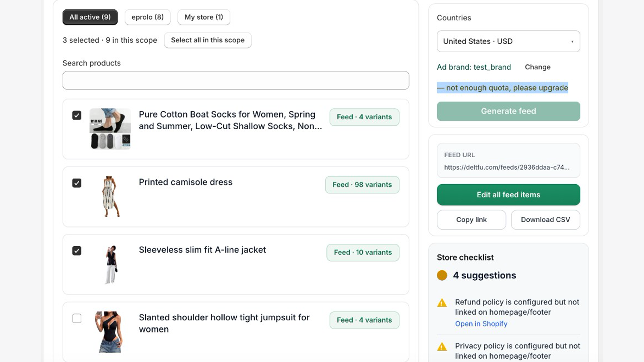Click the Edit all feed items button
Viewport: 644px width, 362px height.
click(x=508, y=195)
